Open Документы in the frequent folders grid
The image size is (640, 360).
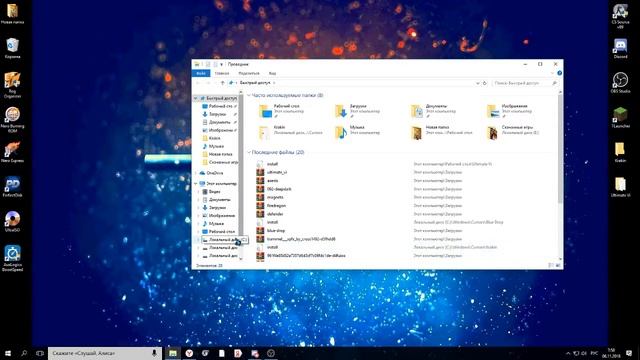433,111
